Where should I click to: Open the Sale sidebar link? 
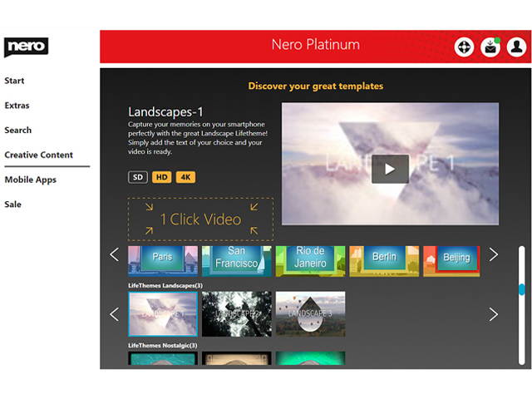(12, 204)
